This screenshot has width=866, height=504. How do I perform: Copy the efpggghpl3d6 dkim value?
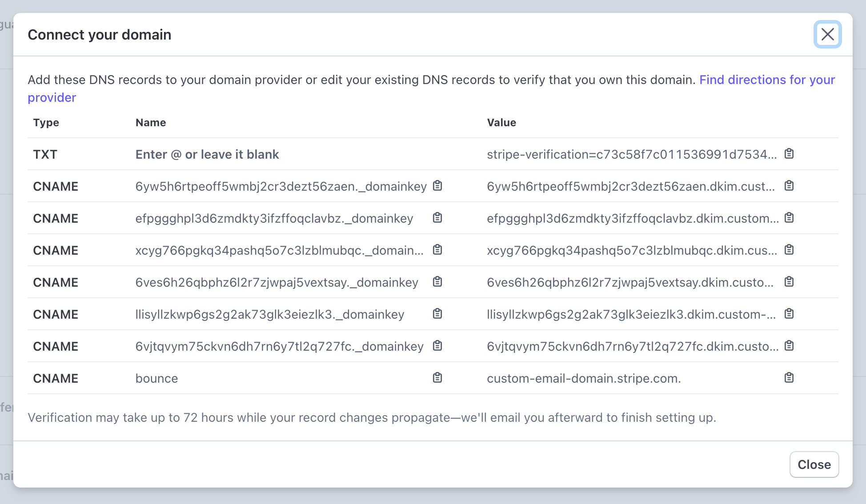point(789,218)
